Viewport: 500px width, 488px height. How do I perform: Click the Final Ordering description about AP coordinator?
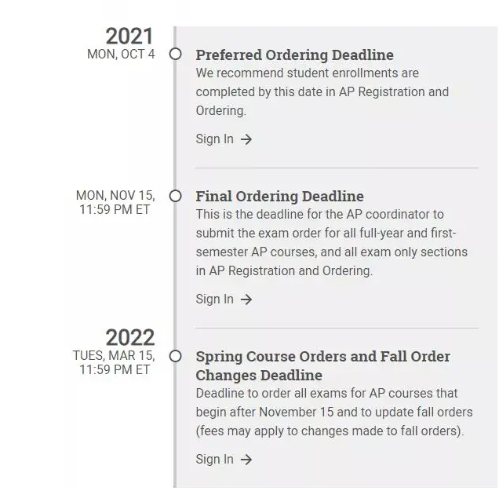(332, 242)
